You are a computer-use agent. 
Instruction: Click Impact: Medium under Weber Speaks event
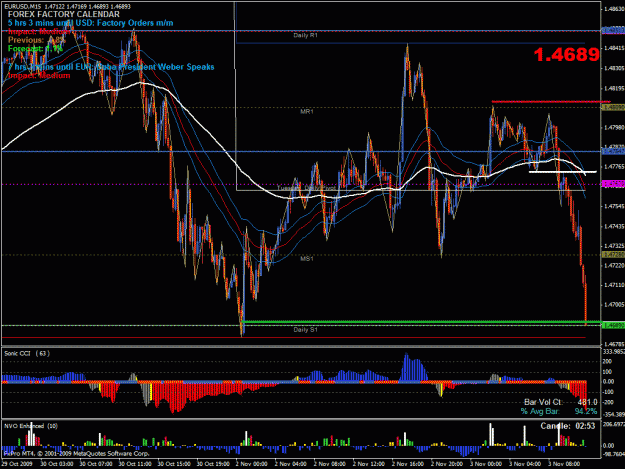pyautogui.click(x=39, y=75)
